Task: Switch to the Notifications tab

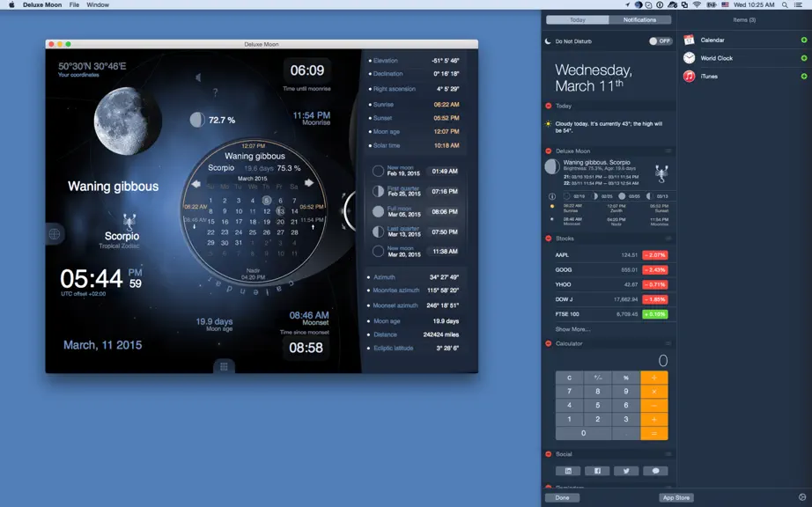Action: pyautogui.click(x=639, y=19)
